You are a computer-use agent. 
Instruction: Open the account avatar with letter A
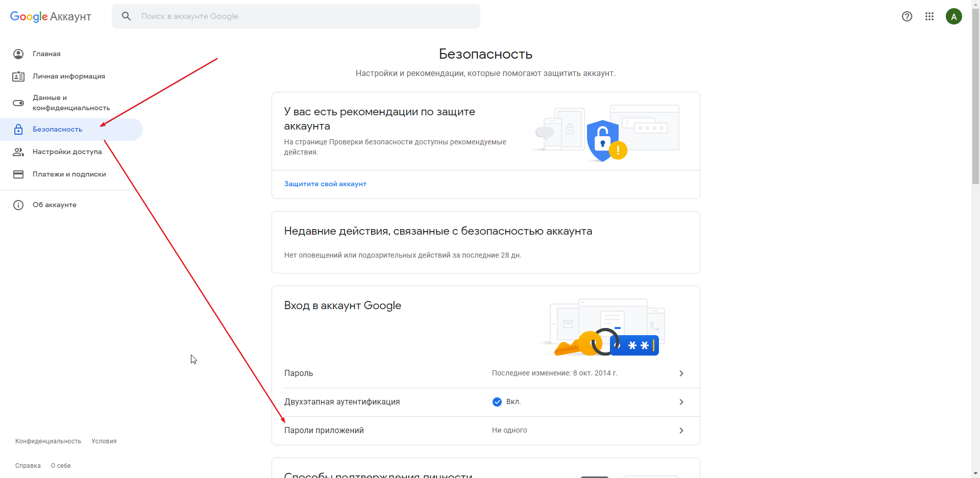coord(954,16)
